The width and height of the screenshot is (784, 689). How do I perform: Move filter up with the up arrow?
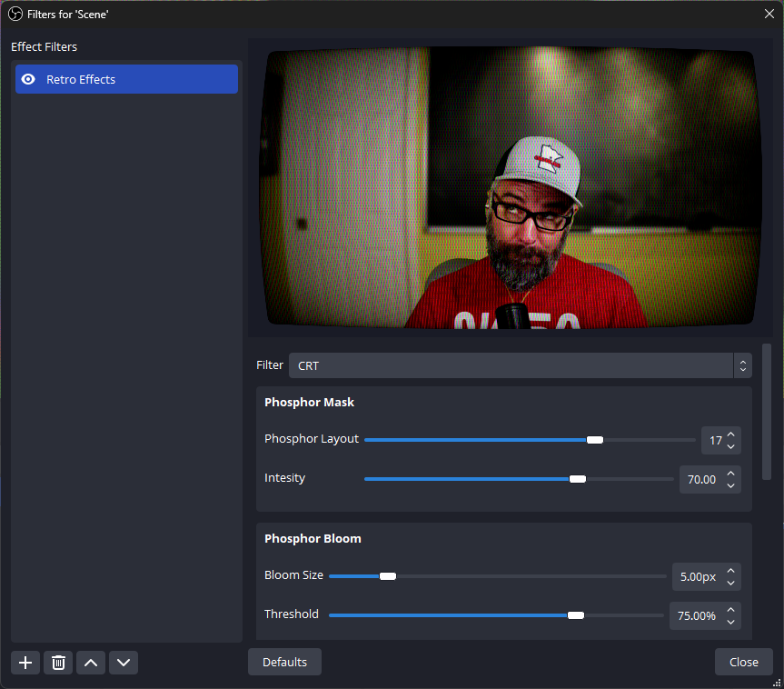pos(91,663)
